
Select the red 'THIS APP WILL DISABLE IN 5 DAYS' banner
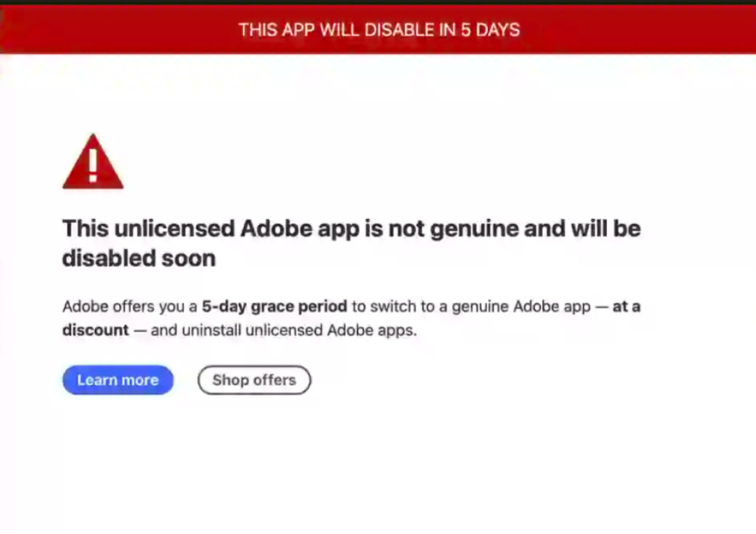pyautogui.click(x=378, y=29)
